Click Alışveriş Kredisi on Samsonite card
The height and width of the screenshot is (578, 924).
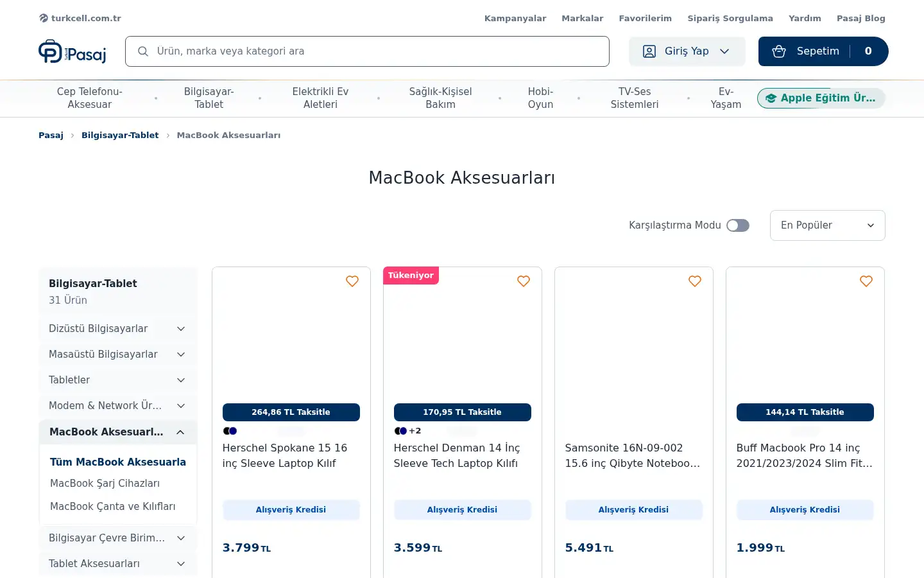pyautogui.click(x=634, y=510)
